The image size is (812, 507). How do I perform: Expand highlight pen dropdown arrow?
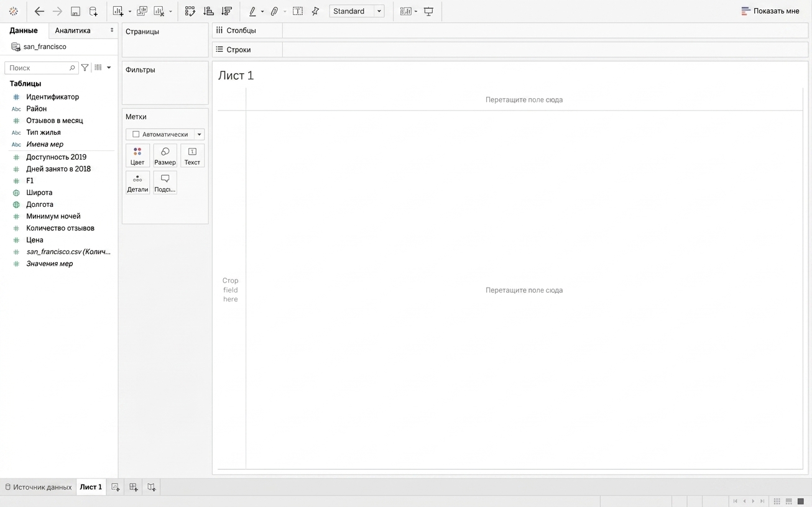tap(262, 12)
